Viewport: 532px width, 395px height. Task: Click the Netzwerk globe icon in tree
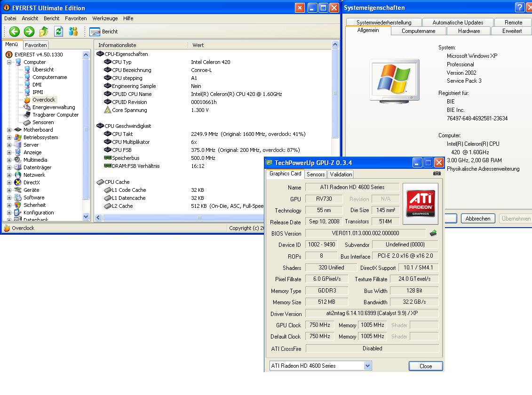point(18,175)
